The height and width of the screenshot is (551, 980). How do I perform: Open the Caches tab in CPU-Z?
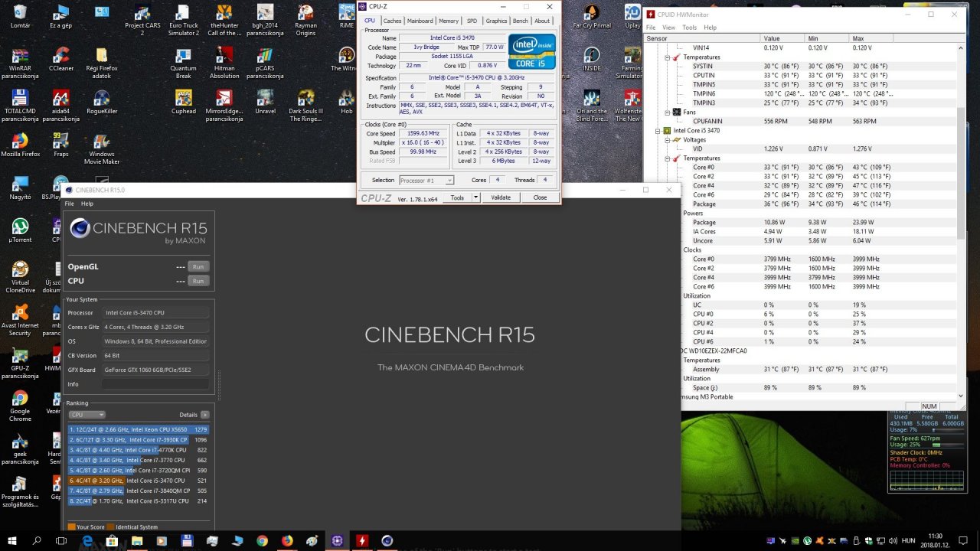click(x=392, y=21)
